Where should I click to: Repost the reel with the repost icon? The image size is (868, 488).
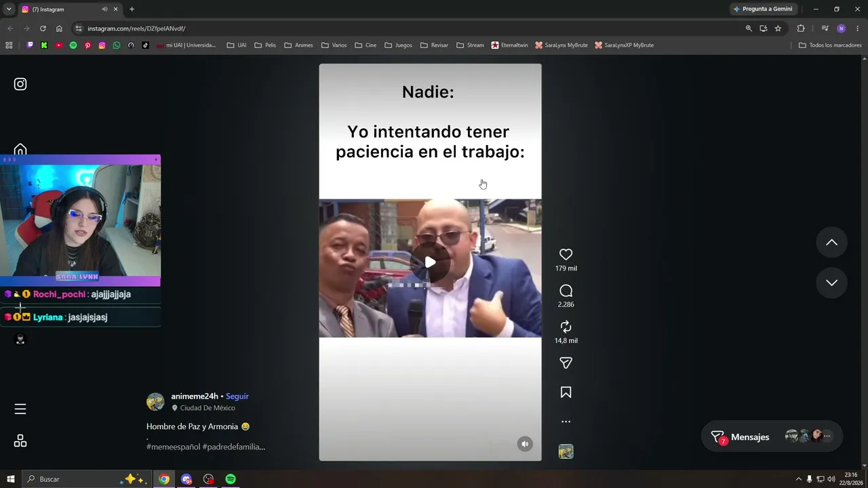coord(566,327)
